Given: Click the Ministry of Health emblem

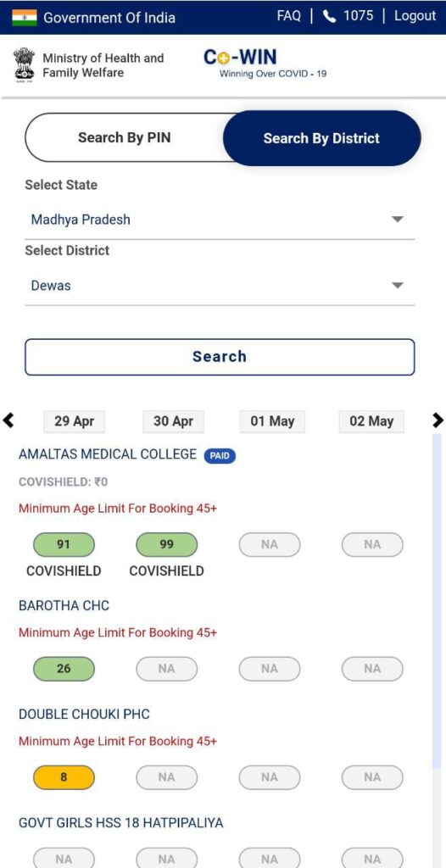Looking at the screenshot, I should tap(24, 64).
